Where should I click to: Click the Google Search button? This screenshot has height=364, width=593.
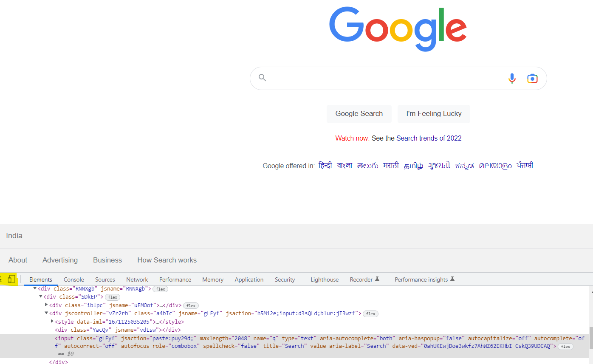[x=359, y=114]
